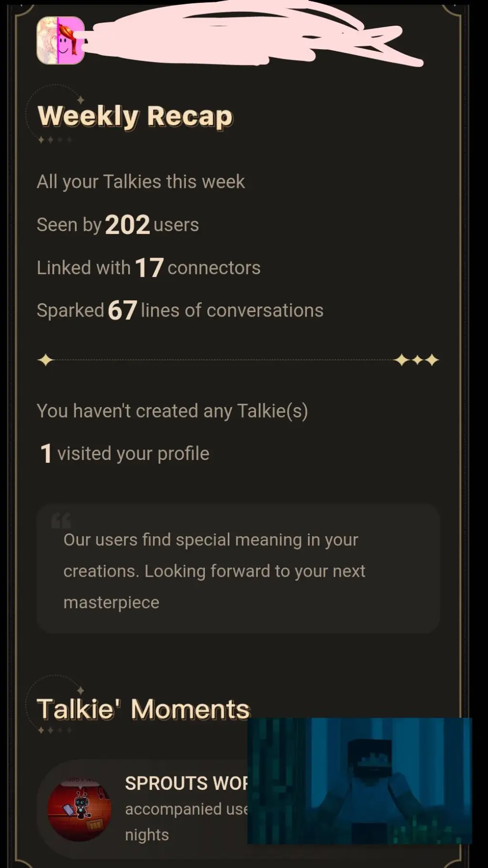Tap "You haven't created any Talkie(s)" text

pyautogui.click(x=172, y=410)
